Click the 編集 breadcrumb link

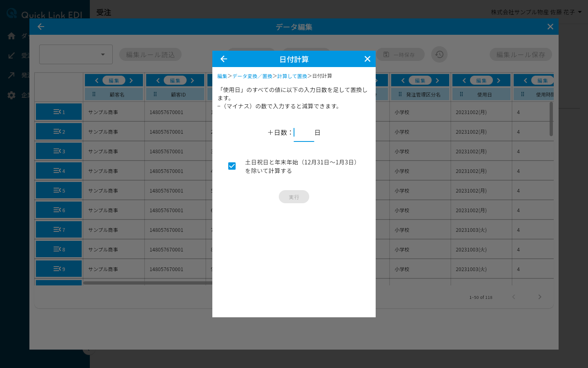[222, 76]
